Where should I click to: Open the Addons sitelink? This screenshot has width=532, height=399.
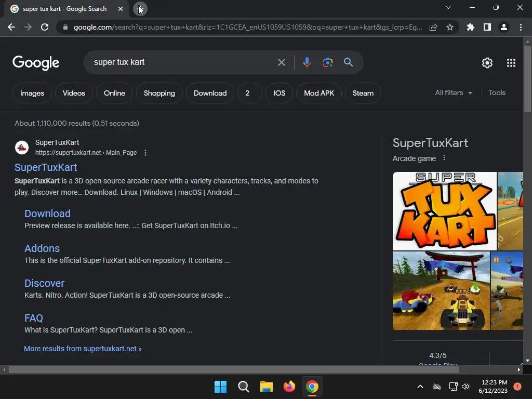pyautogui.click(x=42, y=248)
